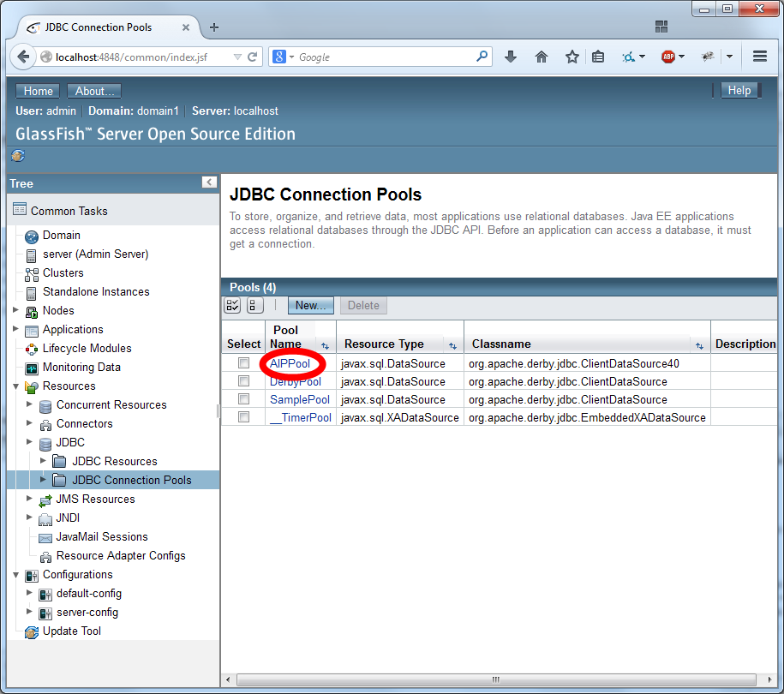
Task: Open the DerbyPool link
Action: [x=296, y=381]
